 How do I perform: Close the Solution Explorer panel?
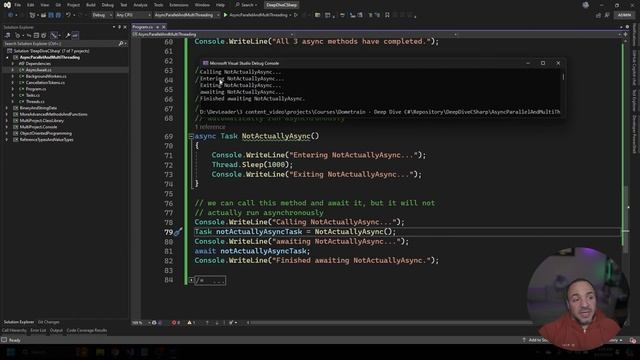pyautogui.click(x=125, y=27)
